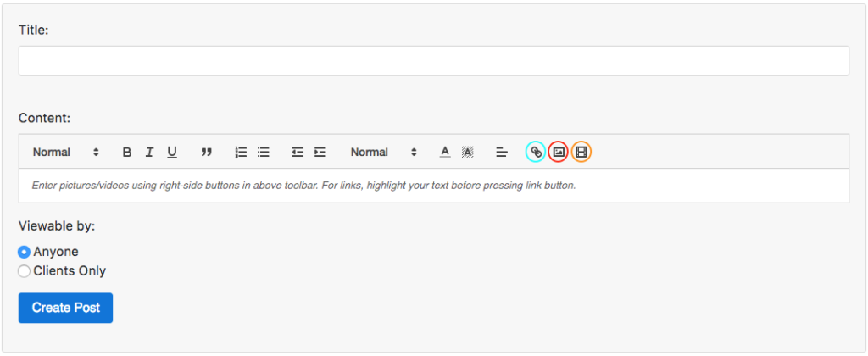The width and height of the screenshot is (868, 356).
Task: Apply blockquote formatting
Action: click(x=207, y=153)
